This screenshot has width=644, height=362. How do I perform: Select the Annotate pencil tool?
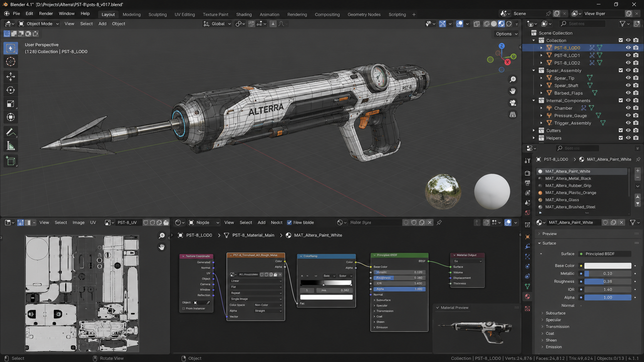[x=11, y=132]
